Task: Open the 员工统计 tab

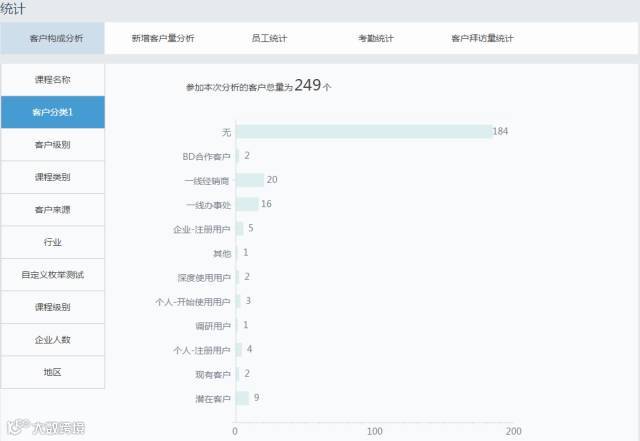Action: [269, 38]
